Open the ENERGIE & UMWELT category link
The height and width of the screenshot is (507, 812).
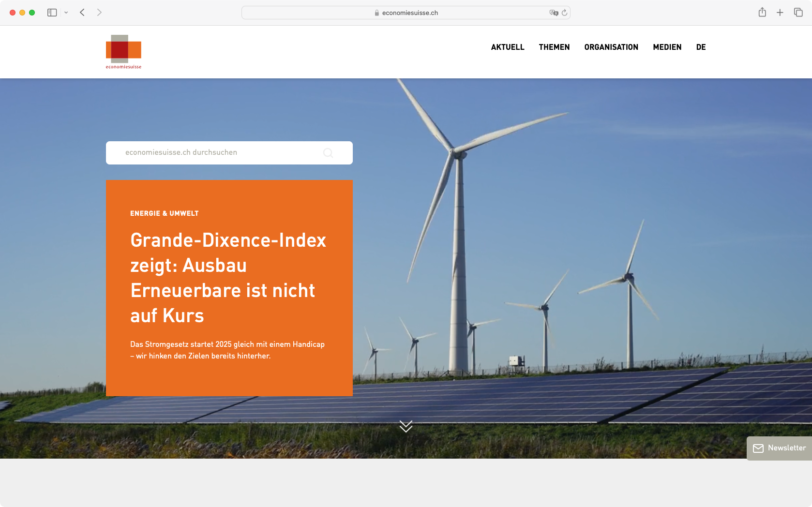pos(165,213)
